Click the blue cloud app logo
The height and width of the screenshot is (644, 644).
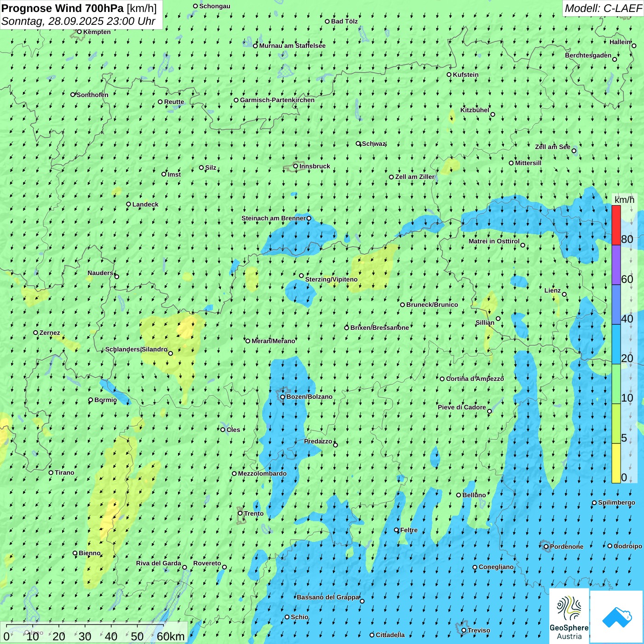617,617
